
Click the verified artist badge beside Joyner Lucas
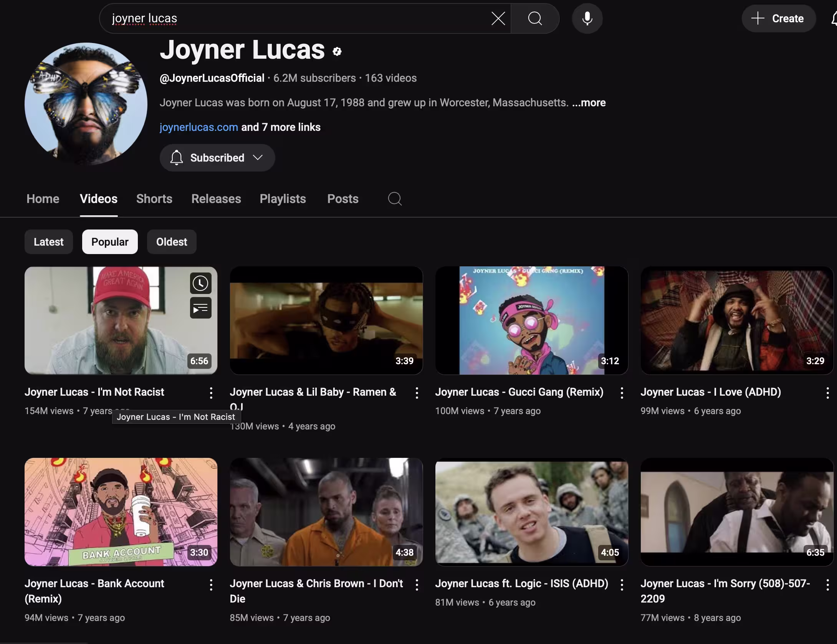[x=337, y=51]
